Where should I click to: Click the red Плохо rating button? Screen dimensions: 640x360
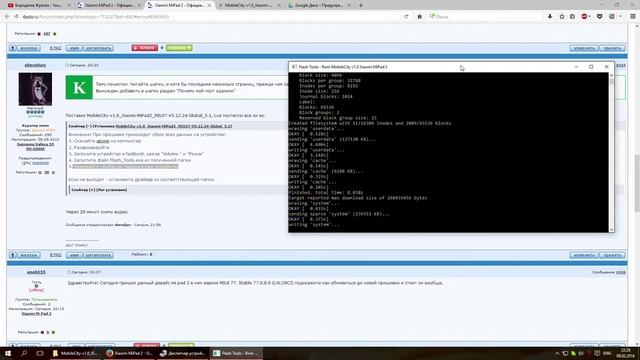(144, 48)
